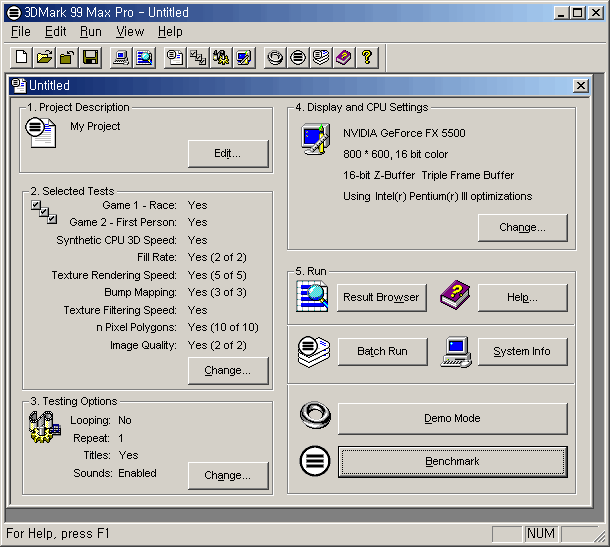
Task: Click the Help... button in Run panel
Action: pyautogui.click(x=522, y=297)
